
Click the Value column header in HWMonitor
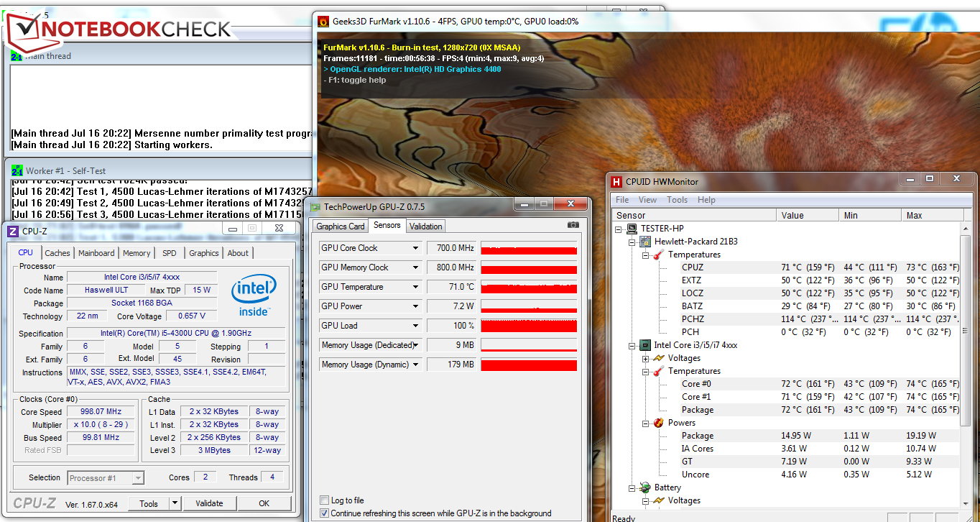(809, 215)
